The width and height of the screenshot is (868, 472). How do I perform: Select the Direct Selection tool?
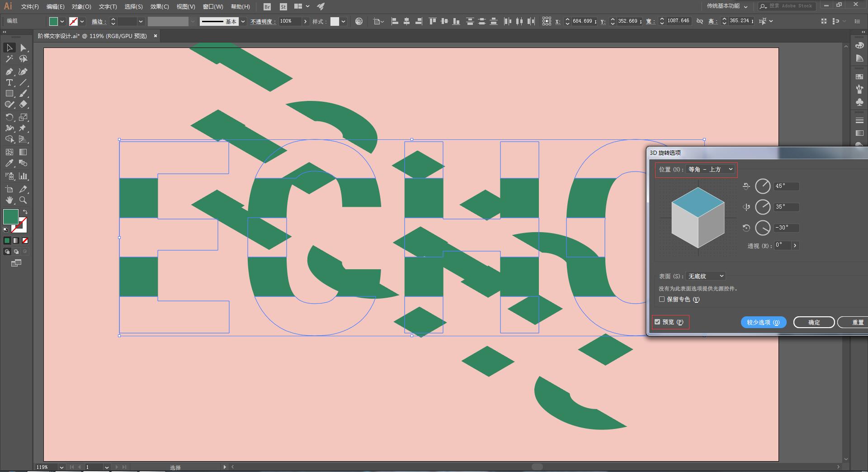pyautogui.click(x=23, y=48)
